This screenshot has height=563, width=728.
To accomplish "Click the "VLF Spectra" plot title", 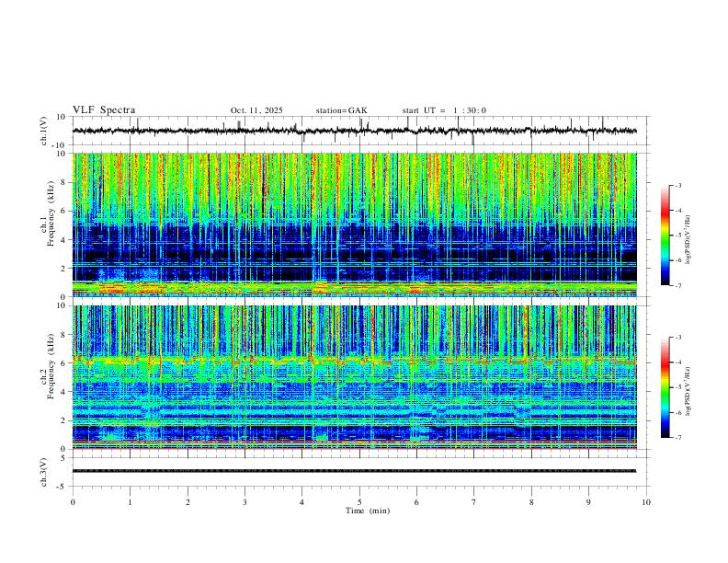I will (x=104, y=110).
